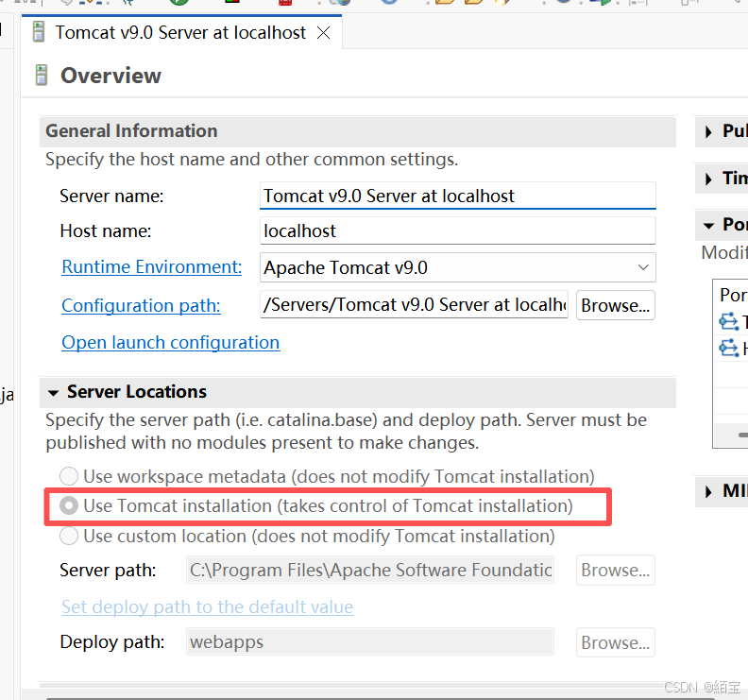Click Browse next to Server path
This screenshot has width=748, height=700.
[x=616, y=570]
